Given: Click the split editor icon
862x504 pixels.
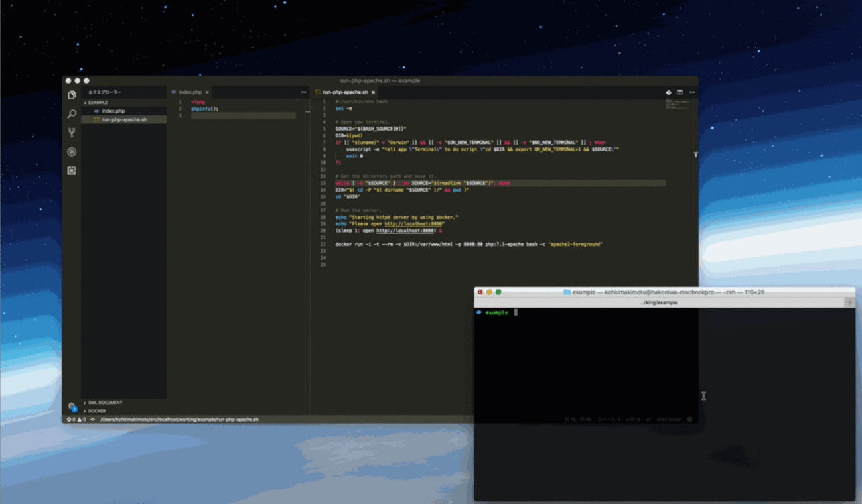Looking at the screenshot, I should tap(680, 92).
